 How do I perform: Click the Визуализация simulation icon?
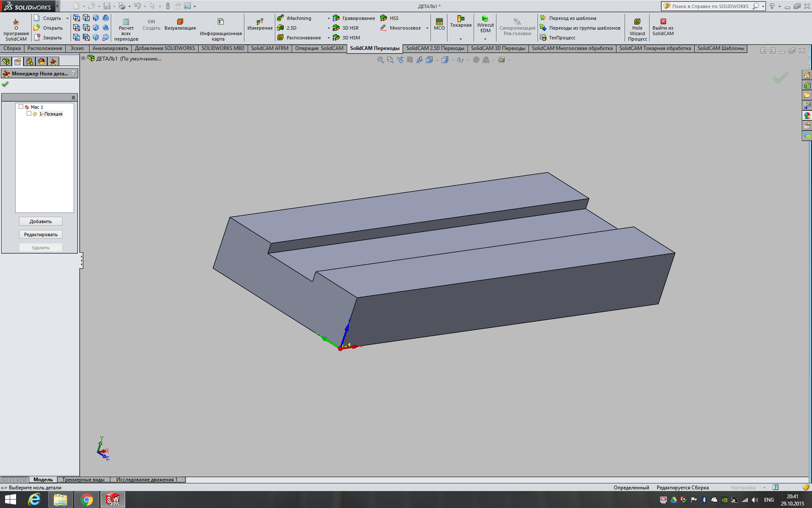(x=180, y=22)
